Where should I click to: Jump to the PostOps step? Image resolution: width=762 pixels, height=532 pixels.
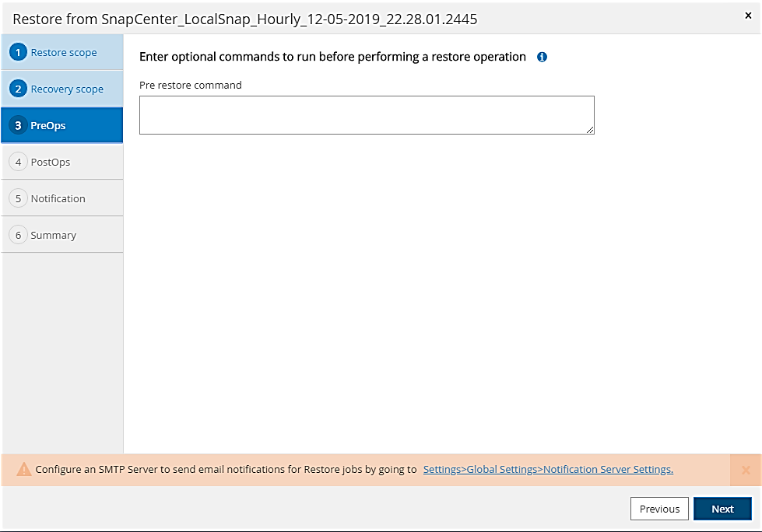51,163
